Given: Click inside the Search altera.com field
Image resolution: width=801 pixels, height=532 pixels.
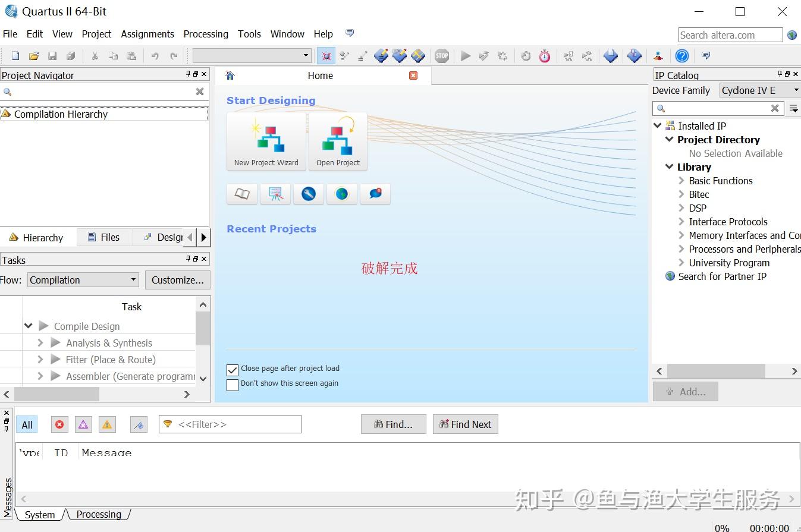Looking at the screenshot, I should pyautogui.click(x=730, y=34).
